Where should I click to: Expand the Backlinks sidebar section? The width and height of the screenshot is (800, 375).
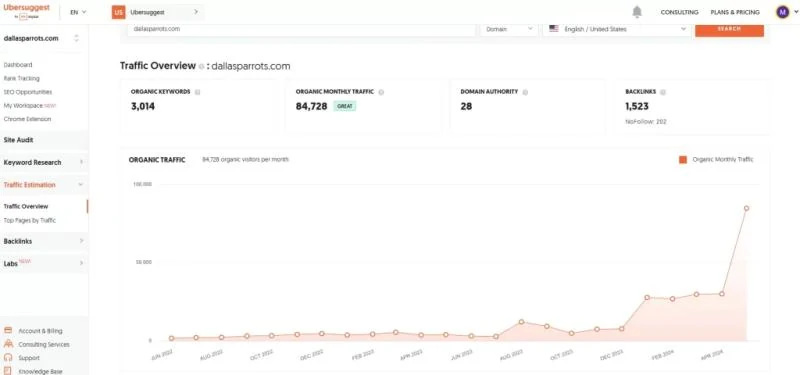click(x=44, y=241)
